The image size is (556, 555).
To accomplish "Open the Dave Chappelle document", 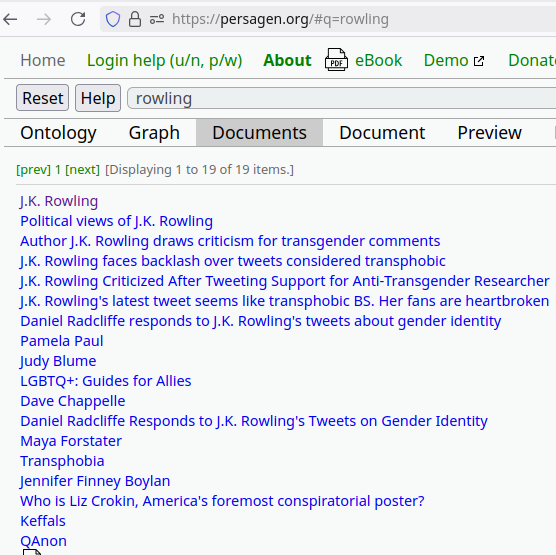I will tap(73, 401).
